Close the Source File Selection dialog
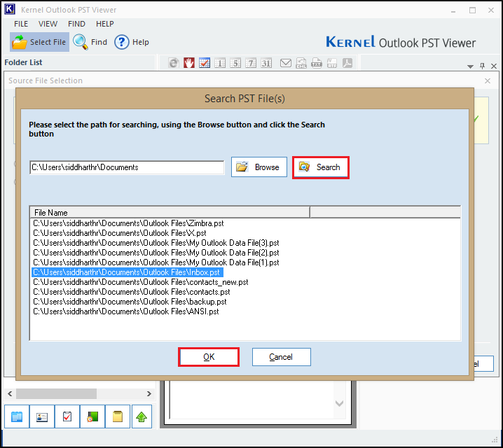The image size is (503, 448). point(488,80)
